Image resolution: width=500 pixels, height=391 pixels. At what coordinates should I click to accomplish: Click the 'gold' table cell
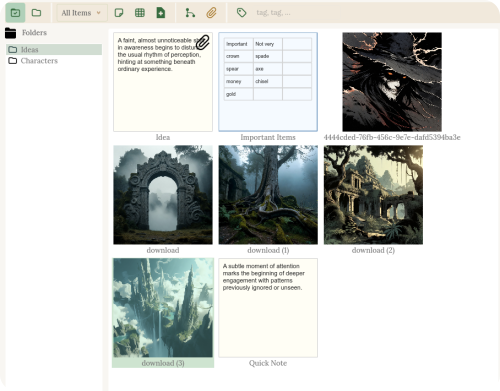pyautogui.click(x=239, y=94)
